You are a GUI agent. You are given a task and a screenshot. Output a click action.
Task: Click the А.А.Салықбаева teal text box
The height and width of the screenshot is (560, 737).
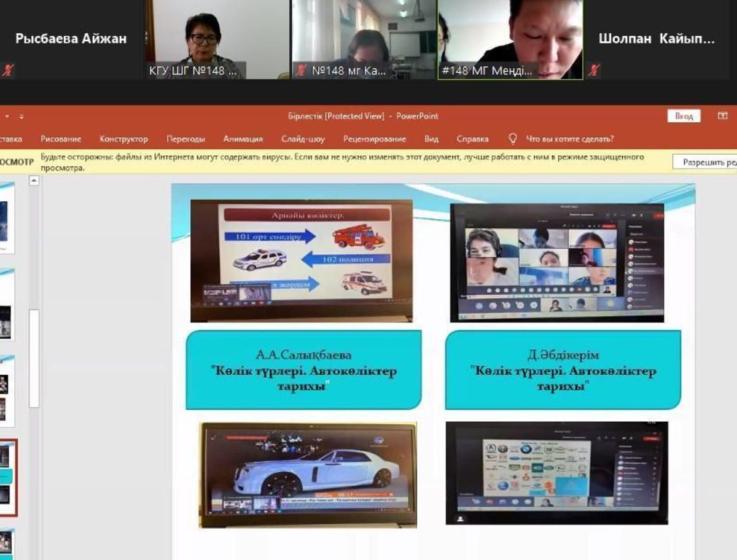click(303, 370)
